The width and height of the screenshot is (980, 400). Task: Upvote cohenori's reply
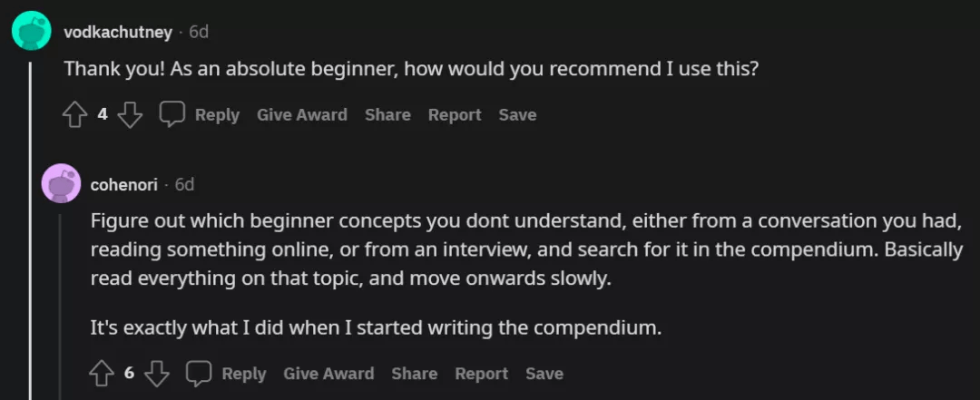point(102,374)
